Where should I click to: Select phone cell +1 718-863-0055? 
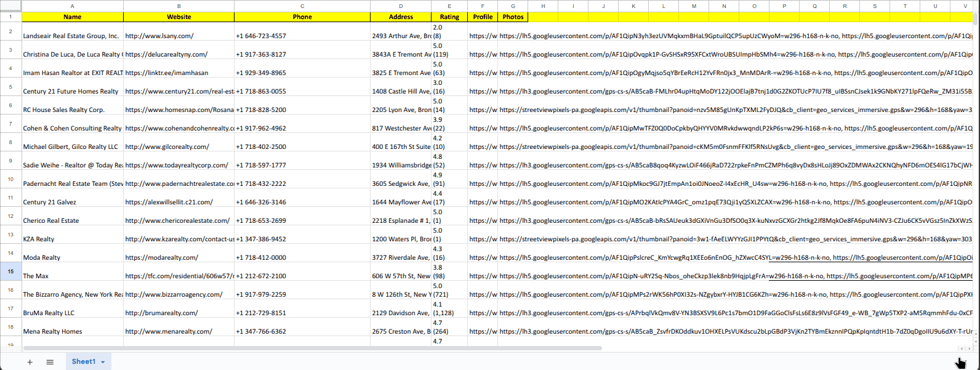302,87
